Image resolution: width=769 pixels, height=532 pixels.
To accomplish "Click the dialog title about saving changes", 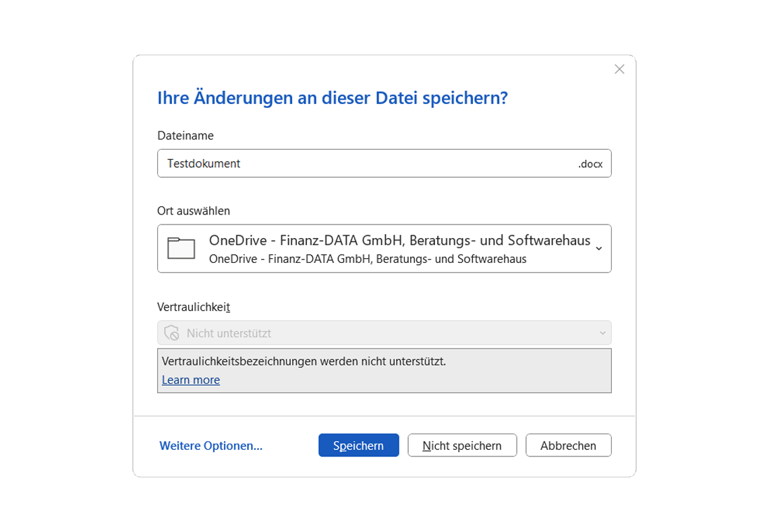I will pos(332,98).
